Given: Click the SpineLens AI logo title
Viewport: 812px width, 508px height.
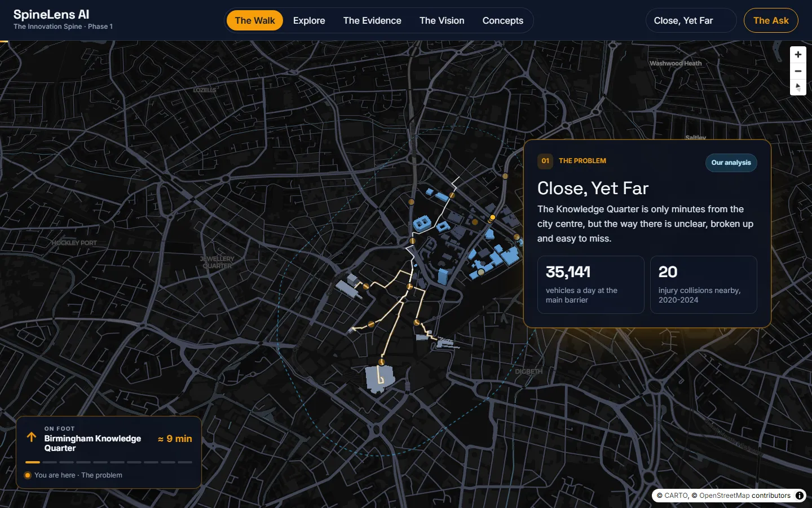Looking at the screenshot, I should [51, 15].
